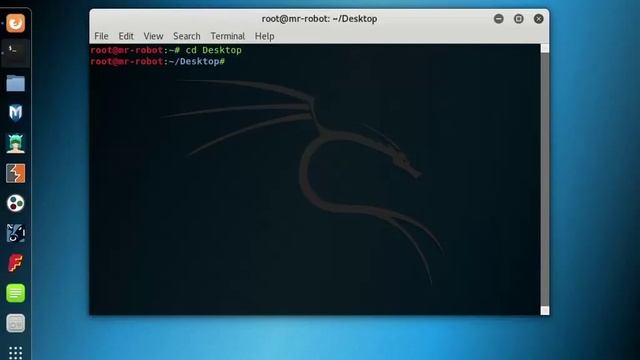Open the Help menu in terminal

pos(264,36)
